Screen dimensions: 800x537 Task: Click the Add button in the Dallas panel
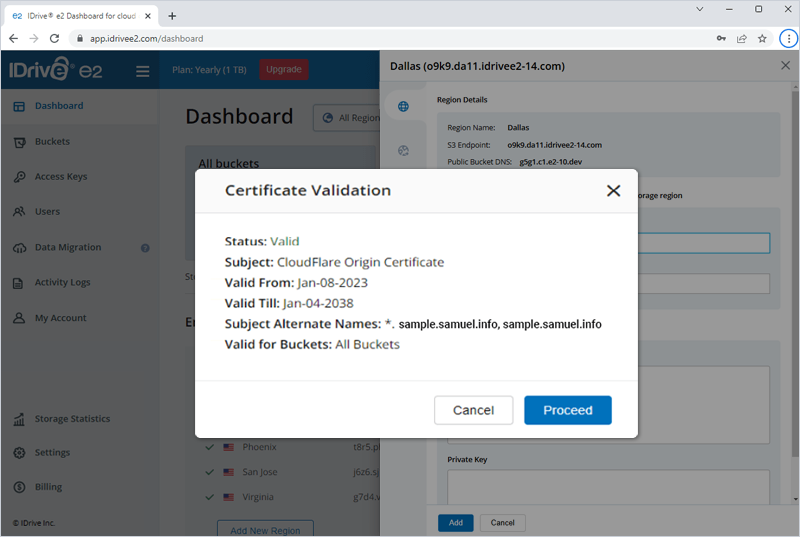click(x=456, y=523)
